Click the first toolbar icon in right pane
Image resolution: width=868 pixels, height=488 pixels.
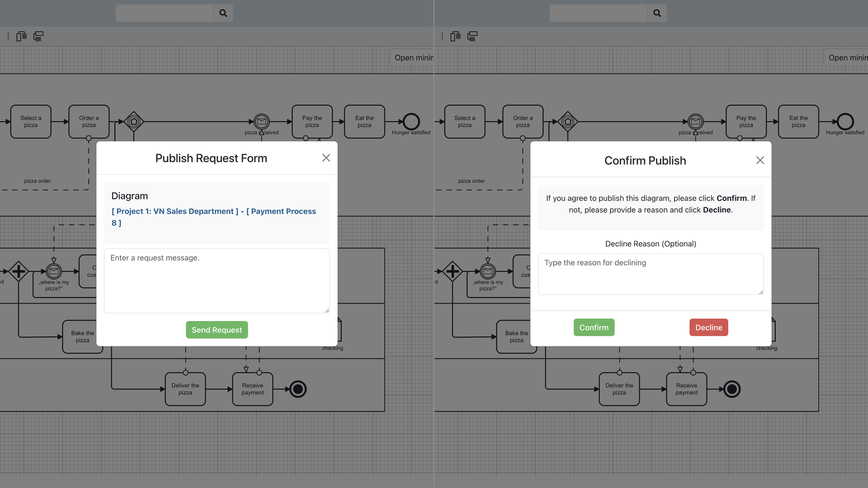[455, 36]
